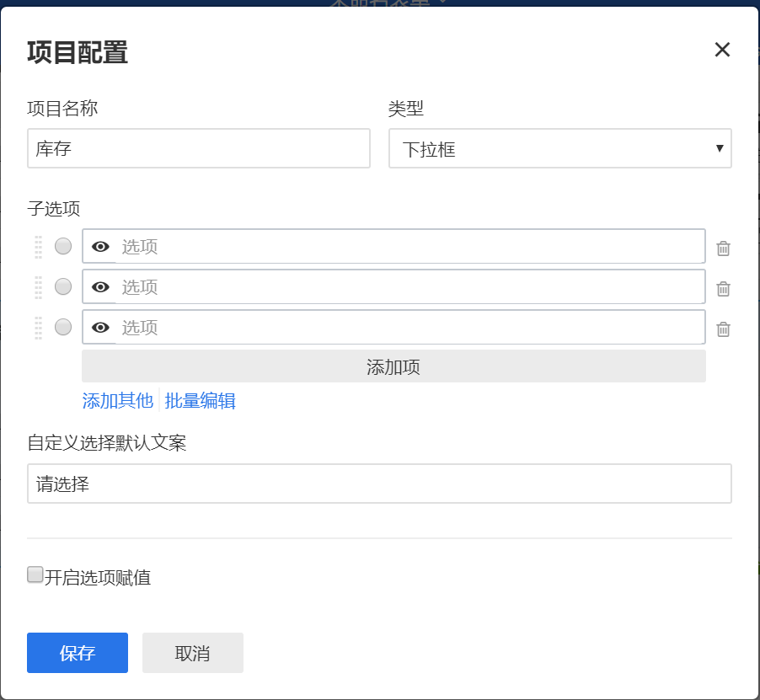Open the 类型 dropdown showing 下拉框
The height and width of the screenshot is (700, 760).
point(559,148)
